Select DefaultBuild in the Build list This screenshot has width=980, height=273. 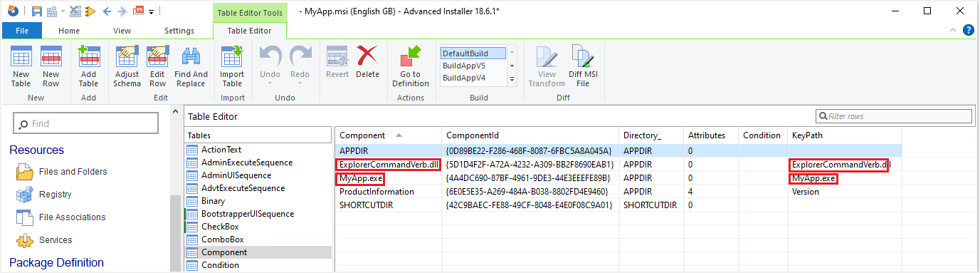click(x=473, y=53)
